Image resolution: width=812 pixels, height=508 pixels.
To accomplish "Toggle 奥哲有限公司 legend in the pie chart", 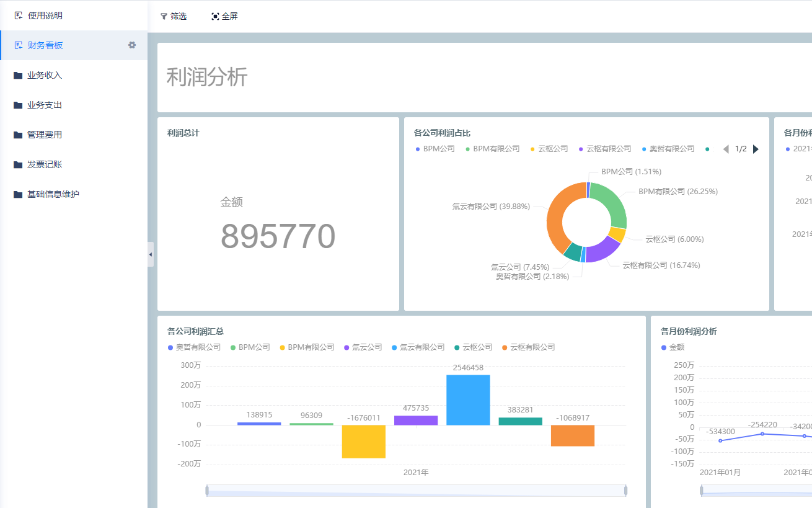I will (668, 149).
